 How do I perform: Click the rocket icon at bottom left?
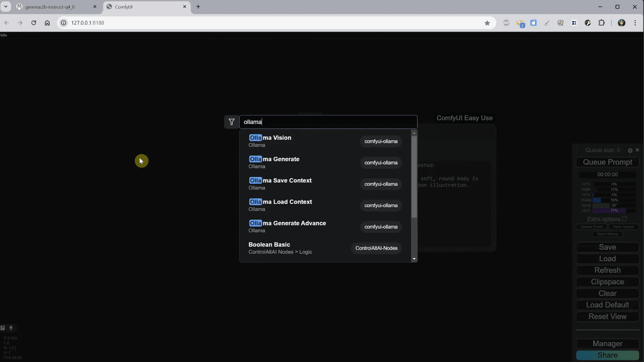pos(11,328)
